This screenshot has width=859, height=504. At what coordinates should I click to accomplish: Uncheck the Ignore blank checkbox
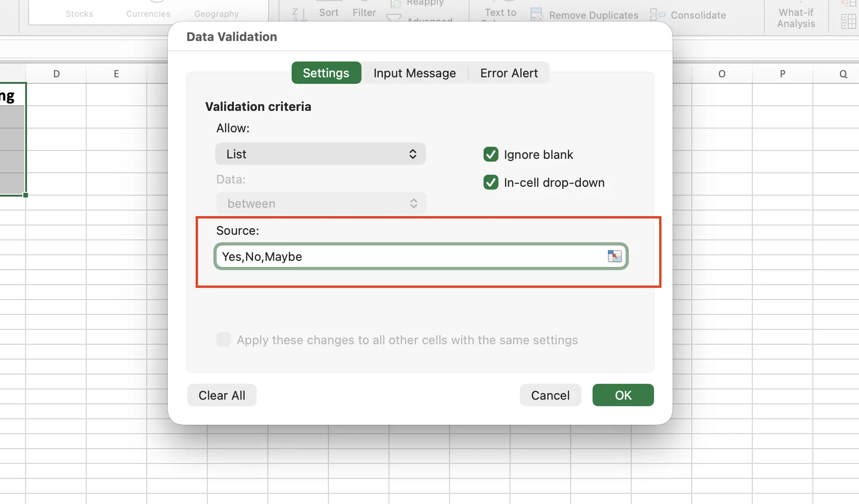tap(491, 154)
